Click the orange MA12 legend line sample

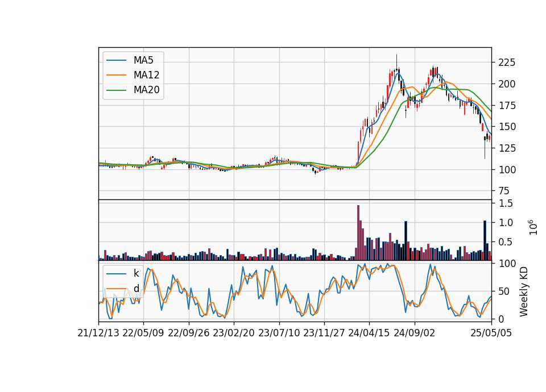pyautogui.click(x=116, y=75)
